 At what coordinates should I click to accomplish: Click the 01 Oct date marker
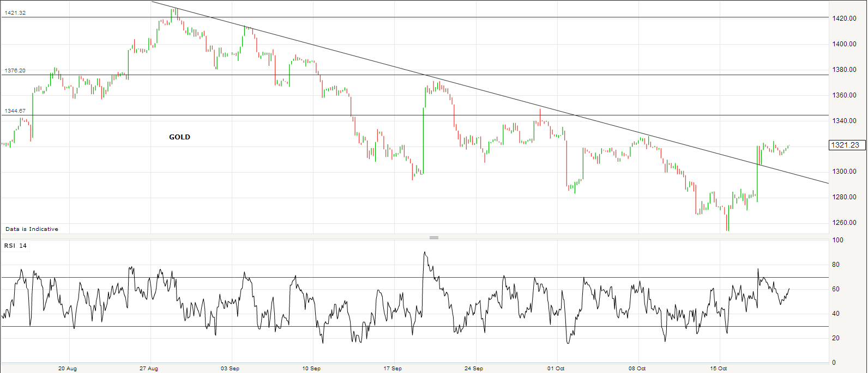pos(556,369)
